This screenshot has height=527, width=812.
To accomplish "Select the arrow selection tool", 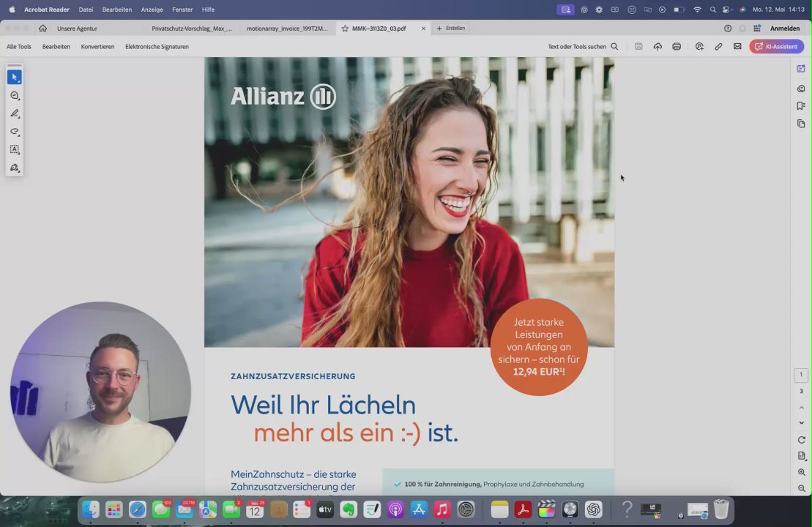I will pos(15,77).
